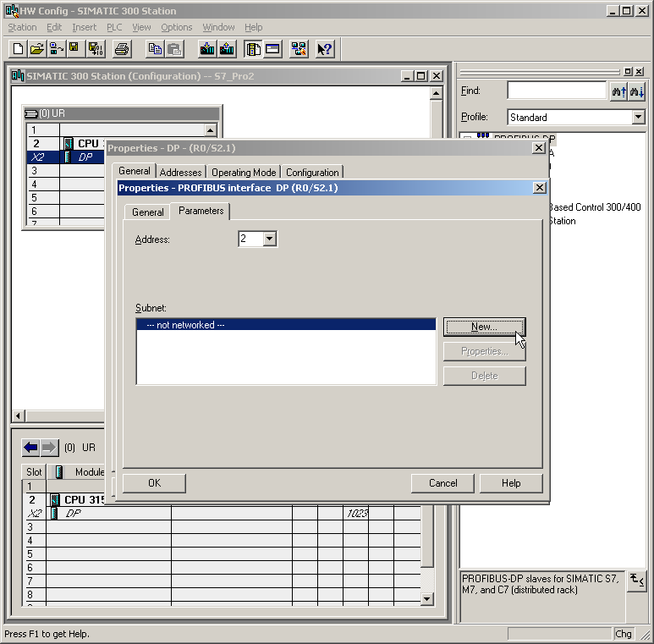
Task: Click the New... subnet button
Action: tap(484, 327)
